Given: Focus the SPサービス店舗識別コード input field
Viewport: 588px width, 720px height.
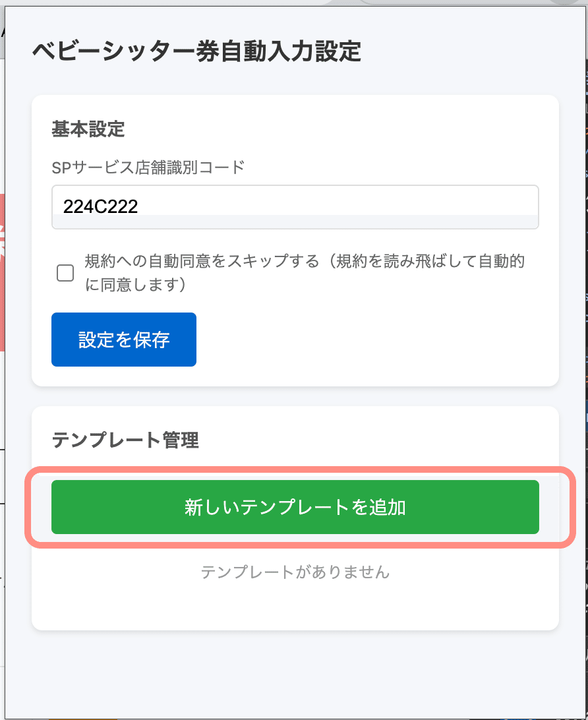Looking at the screenshot, I should tap(294, 207).
